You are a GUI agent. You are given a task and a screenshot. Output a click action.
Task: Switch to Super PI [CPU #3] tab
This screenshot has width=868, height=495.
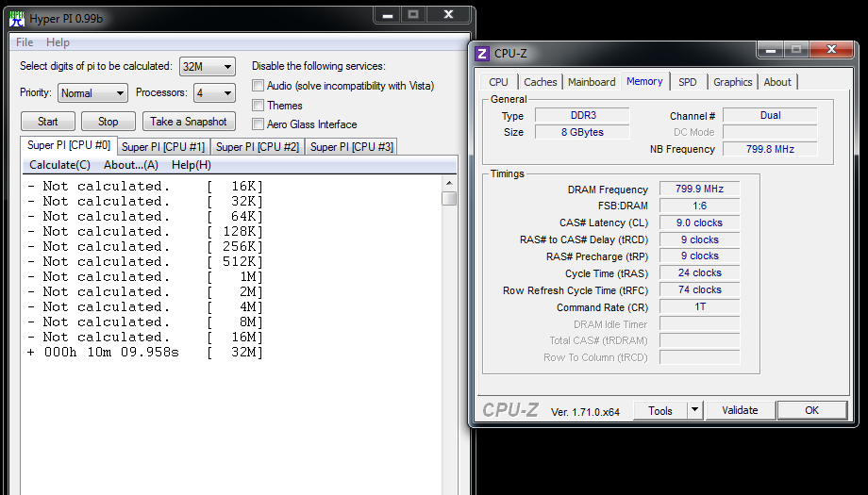[352, 147]
